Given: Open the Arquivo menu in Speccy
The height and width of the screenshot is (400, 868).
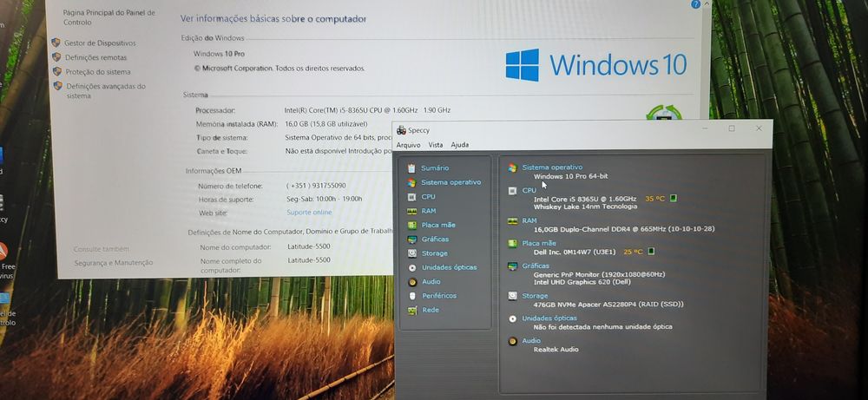Looking at the screenshot, I should (x=408, y=145).
